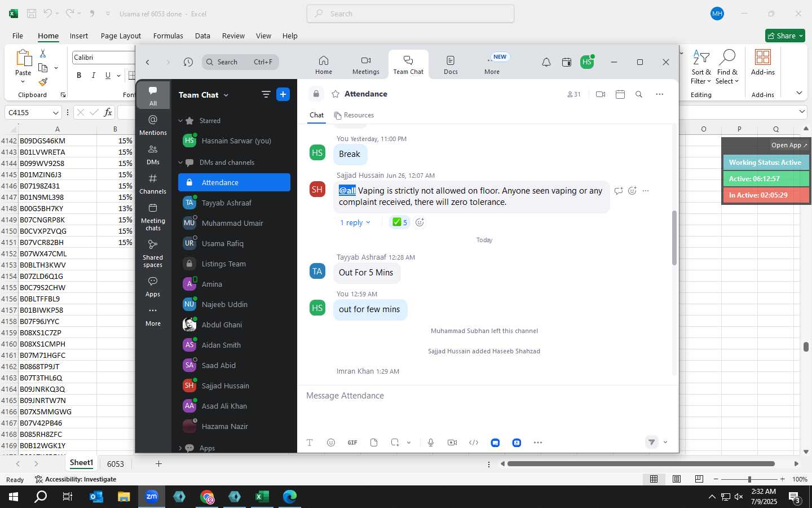The width and height of the screenshot is (812, 508).
Task: Select DMs in the chat sidebar
Action: tap(153, 155)
